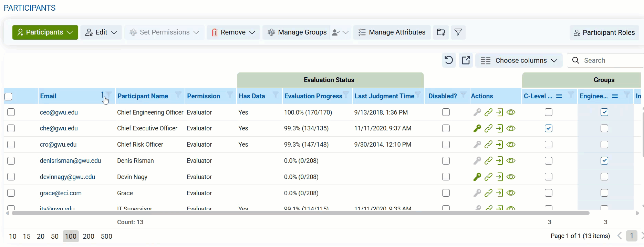Click the key icon for grace@eci.com
This screenshot has width=644, height=247.
(477, 193)
